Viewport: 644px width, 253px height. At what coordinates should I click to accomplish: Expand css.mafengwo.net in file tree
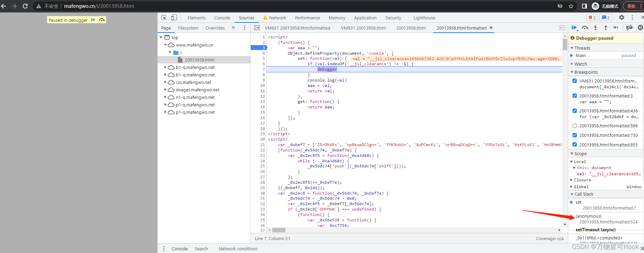click(x=166, y=82)
